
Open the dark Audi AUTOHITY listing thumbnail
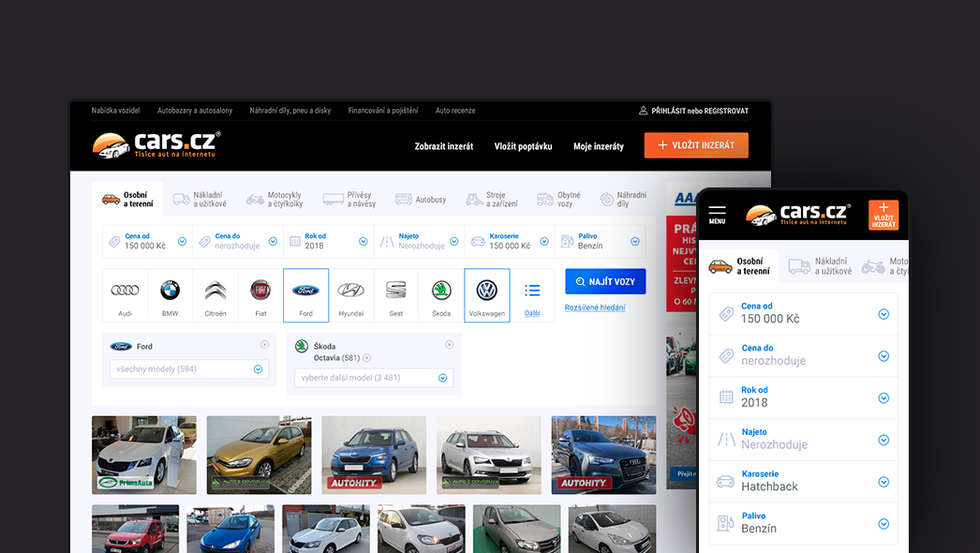[603, 455]
